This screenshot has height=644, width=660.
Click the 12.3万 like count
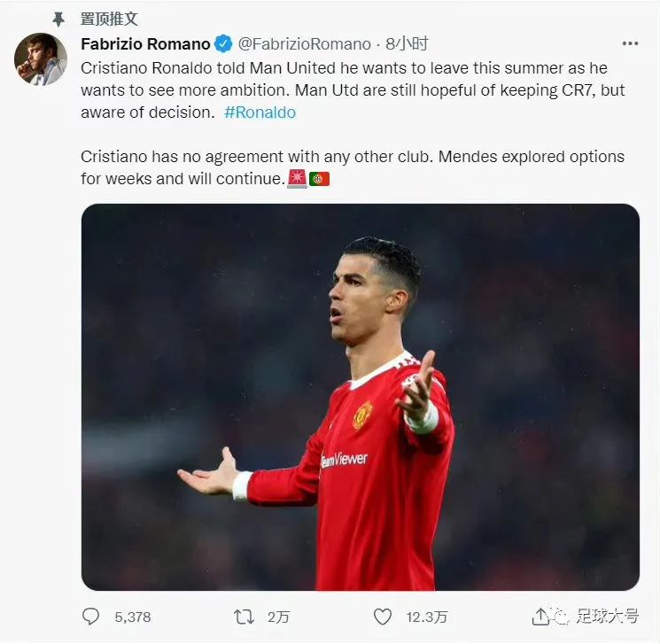[427, 617]
